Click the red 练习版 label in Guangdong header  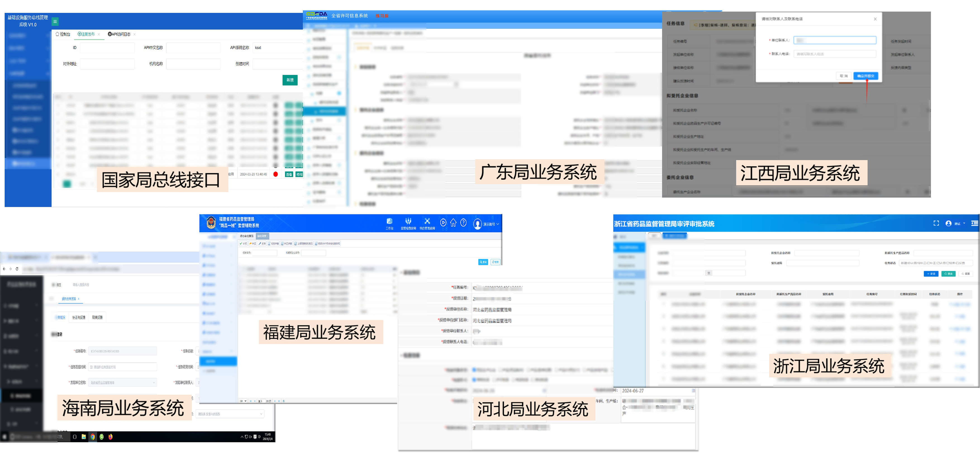tap(382, 16)
